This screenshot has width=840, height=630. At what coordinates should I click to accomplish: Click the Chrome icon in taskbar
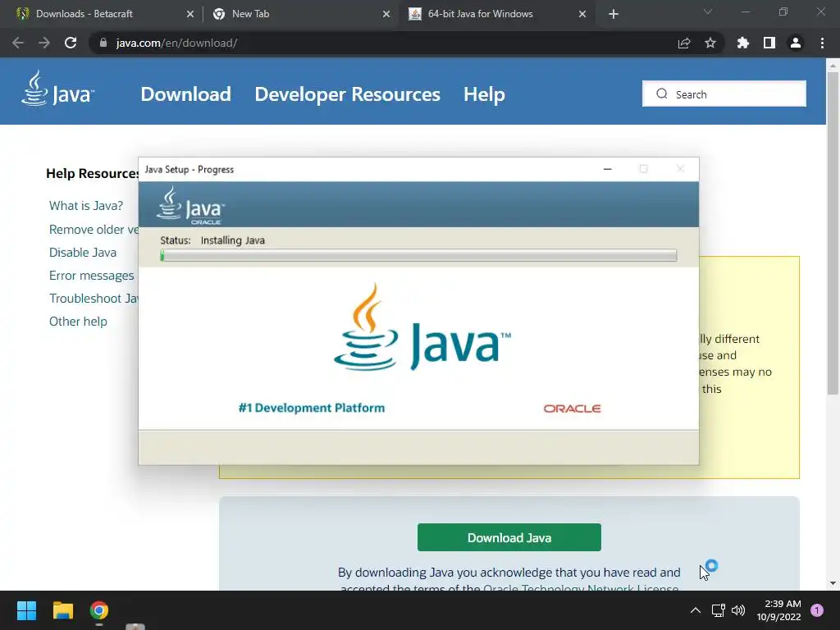pyautogui.click(x=99, y=610)
